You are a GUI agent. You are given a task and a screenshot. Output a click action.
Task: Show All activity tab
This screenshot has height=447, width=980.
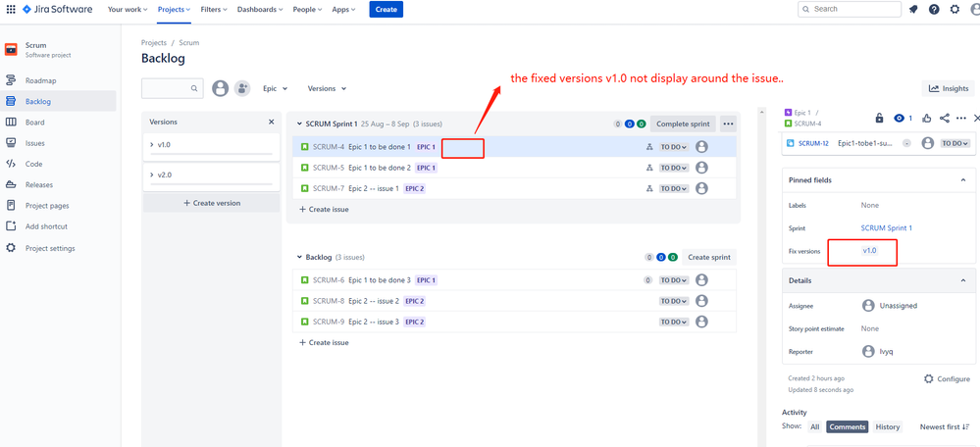click(814, 427)
